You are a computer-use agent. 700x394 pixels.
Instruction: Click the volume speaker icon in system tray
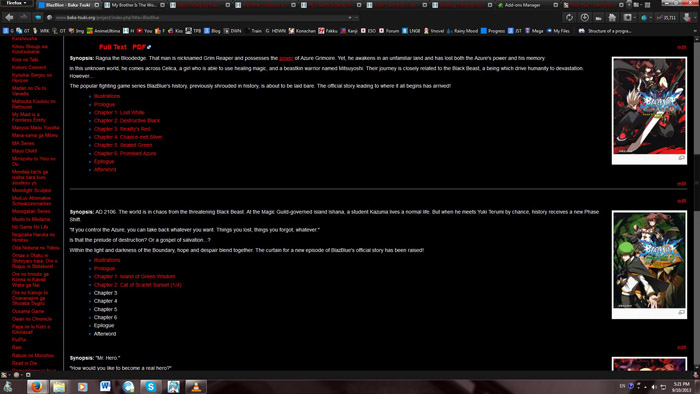coord(654,386)
